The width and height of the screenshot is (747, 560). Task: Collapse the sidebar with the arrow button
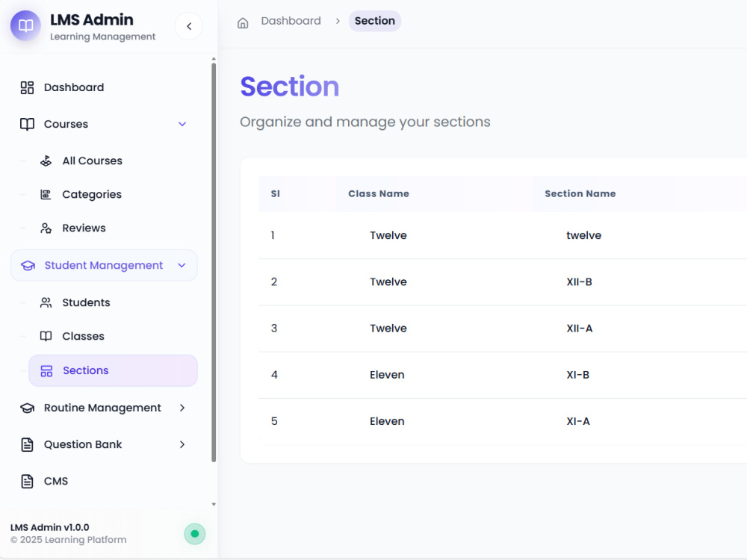coord(189,26)
